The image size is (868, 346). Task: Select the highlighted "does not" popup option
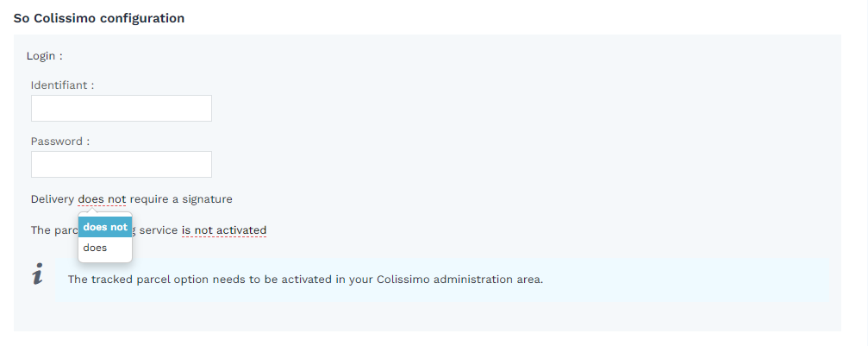click(x=105, y=227)
